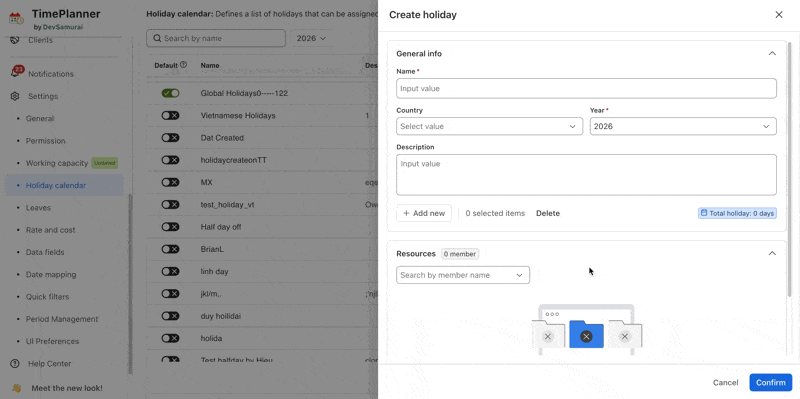This screenshot has width=800, height=399.
Task: Click the Total holiday: 0 days badge
Action: (x=737, y=213)
